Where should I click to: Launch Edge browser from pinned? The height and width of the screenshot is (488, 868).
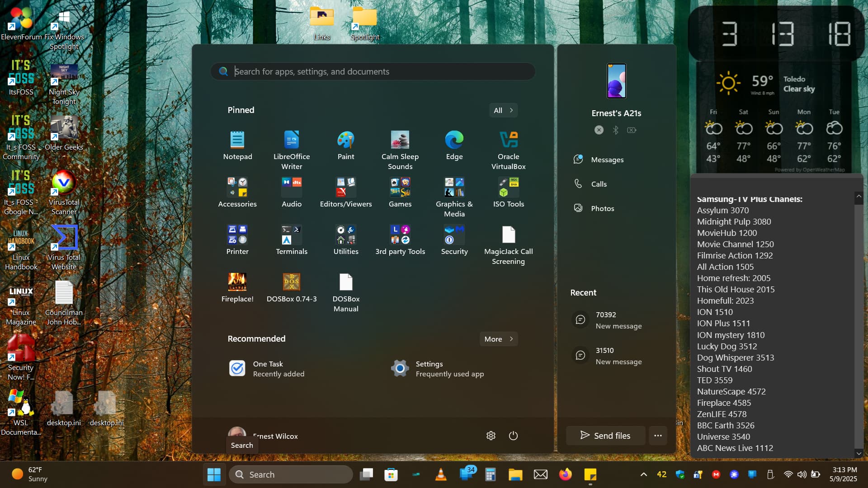click(x=454, y=145)
